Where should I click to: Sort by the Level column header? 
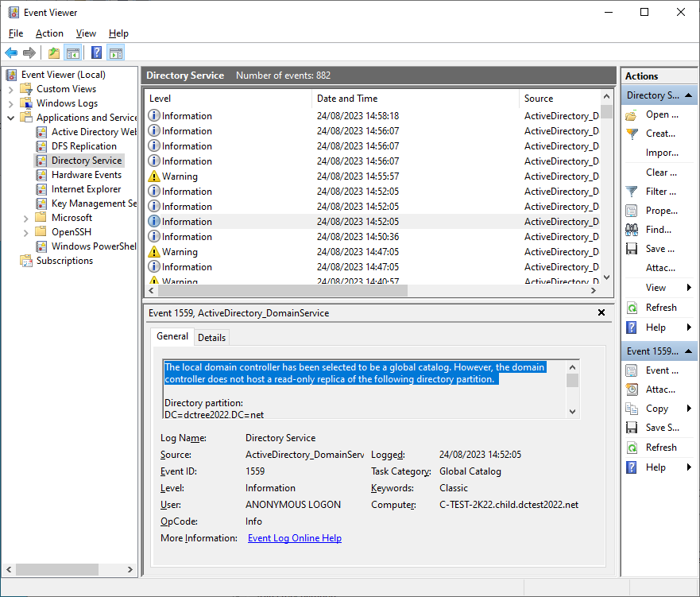point(229,99)
